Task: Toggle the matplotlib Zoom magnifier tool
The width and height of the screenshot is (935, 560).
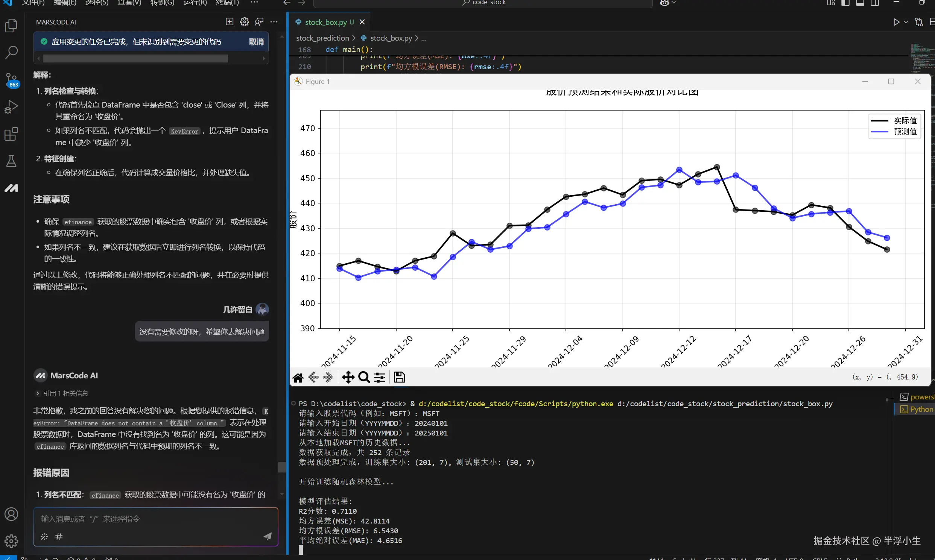Action: pyautogui.click(x=364, y=377)
